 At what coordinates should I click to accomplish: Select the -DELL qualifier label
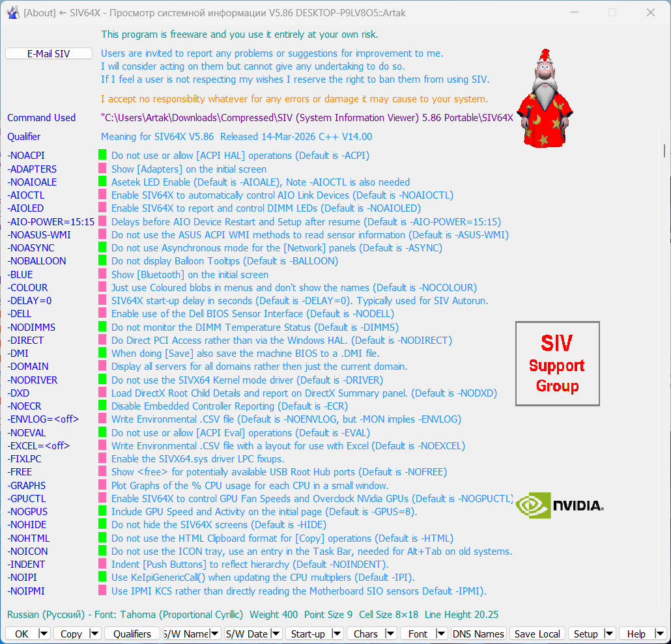click(x=20, y=313)
